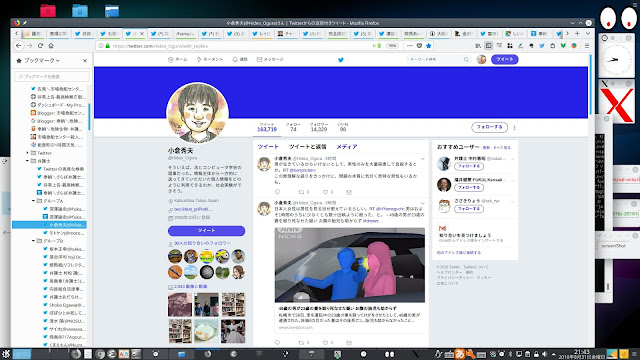The width and height of the screenshot is (640, 360).
Task: Open Firefox home page via house icon
Action: (51, 46)
